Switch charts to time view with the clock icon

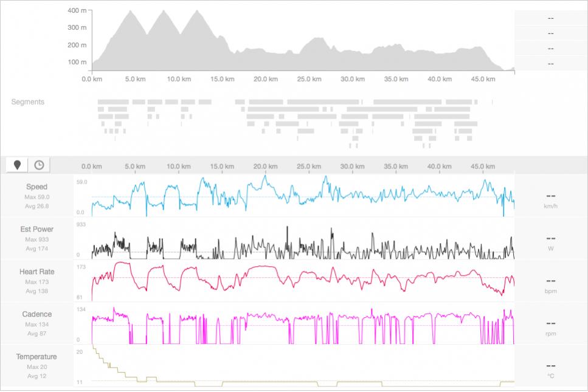(x=39, y=165)
